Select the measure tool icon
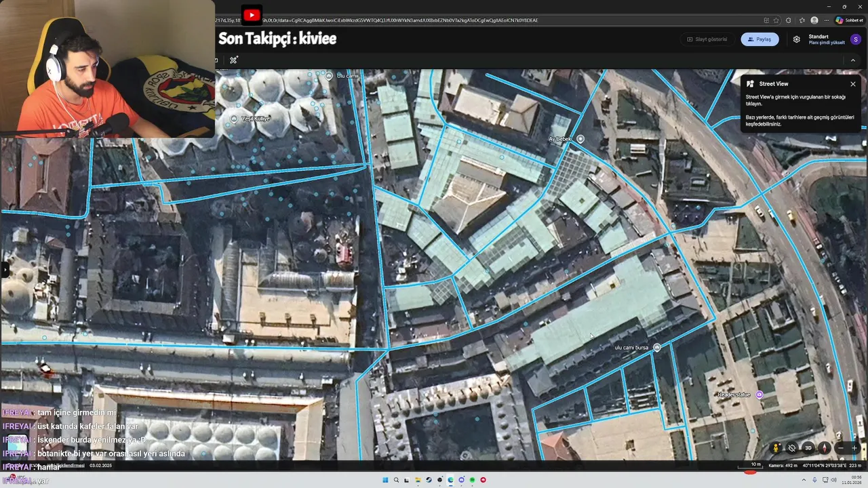This screenshot has width=868, height=488. point(233,60)
